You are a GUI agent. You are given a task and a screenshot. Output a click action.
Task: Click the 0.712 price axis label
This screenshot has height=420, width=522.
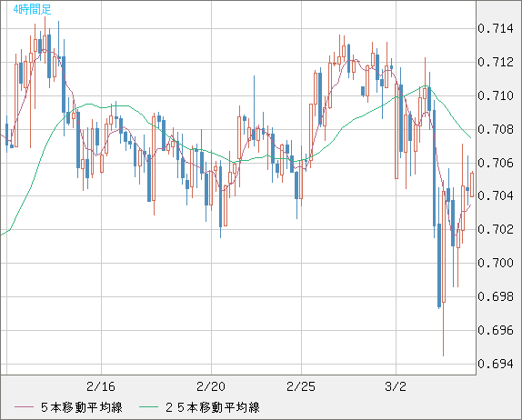496,62
